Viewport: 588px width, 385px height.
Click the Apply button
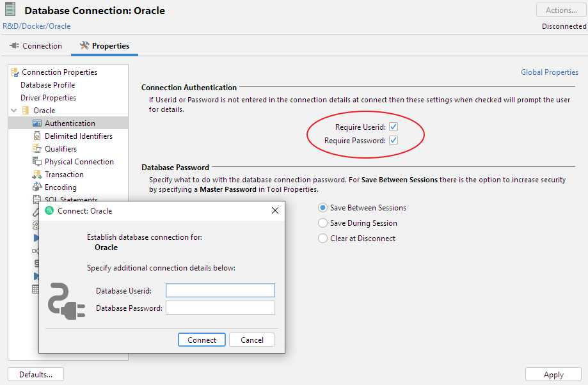pos(553,375)
